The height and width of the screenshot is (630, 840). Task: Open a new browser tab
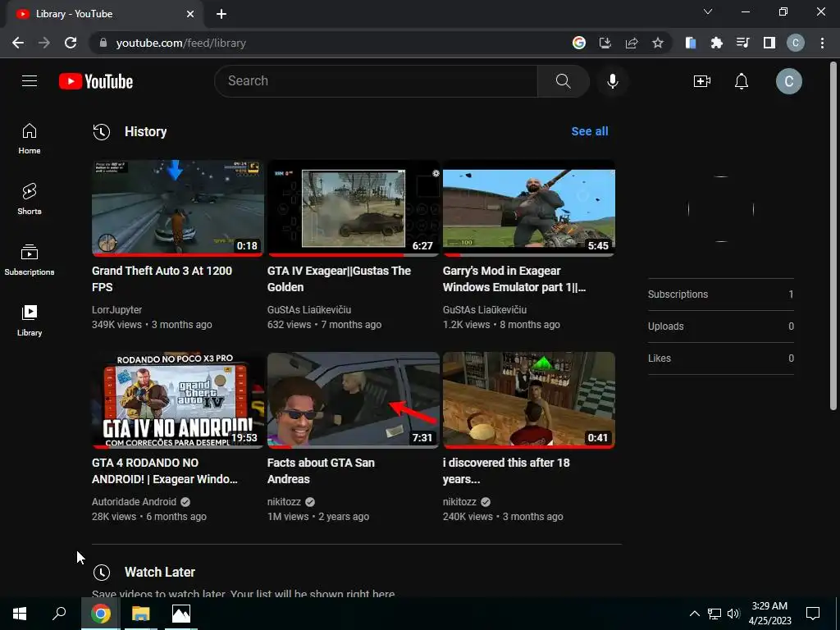point(221,14)
